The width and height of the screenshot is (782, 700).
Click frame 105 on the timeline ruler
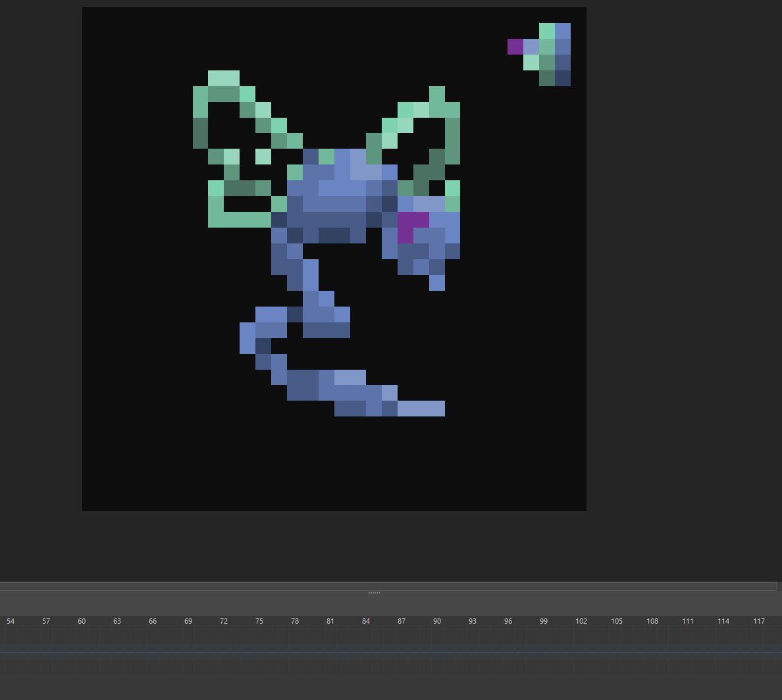[x=617, y=621]
